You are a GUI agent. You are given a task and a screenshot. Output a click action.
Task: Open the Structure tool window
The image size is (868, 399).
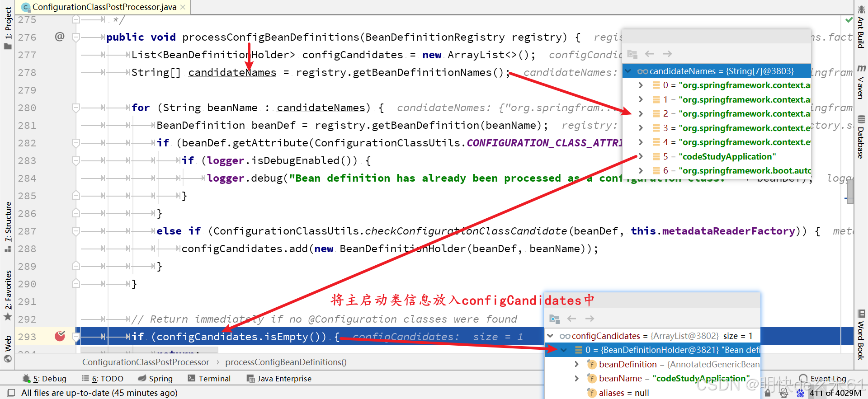[x=8, y=221]
